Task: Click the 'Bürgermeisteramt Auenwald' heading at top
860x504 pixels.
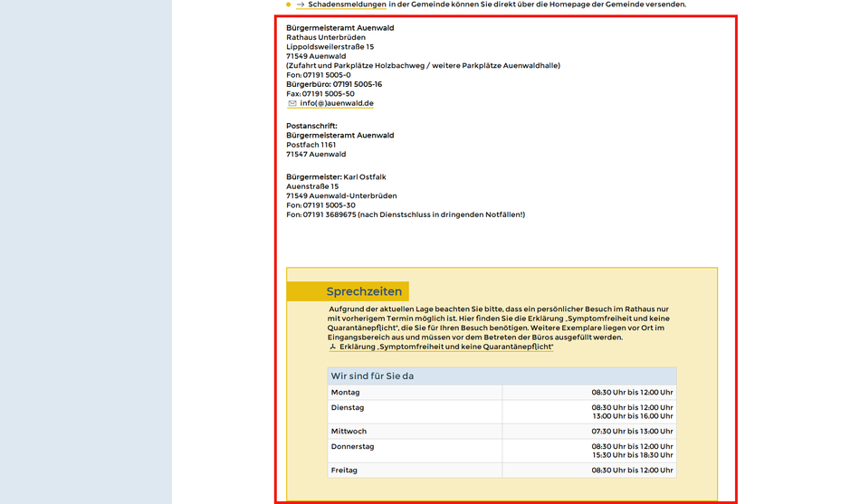Action: tap(340, 28)
